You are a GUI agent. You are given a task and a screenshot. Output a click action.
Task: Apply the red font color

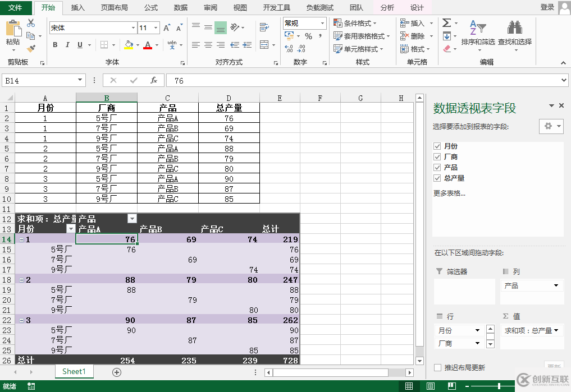click(x=148, y=45)
